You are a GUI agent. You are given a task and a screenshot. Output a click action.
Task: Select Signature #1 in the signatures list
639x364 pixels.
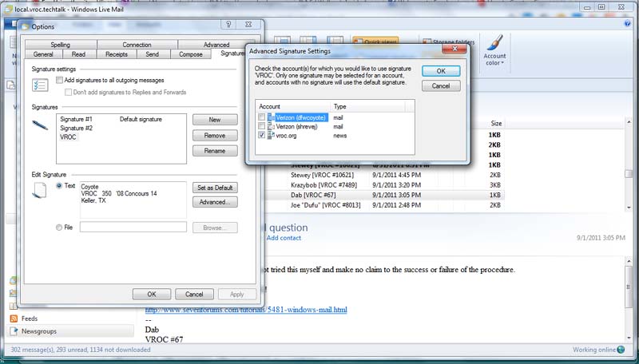[x=76, y=119]
